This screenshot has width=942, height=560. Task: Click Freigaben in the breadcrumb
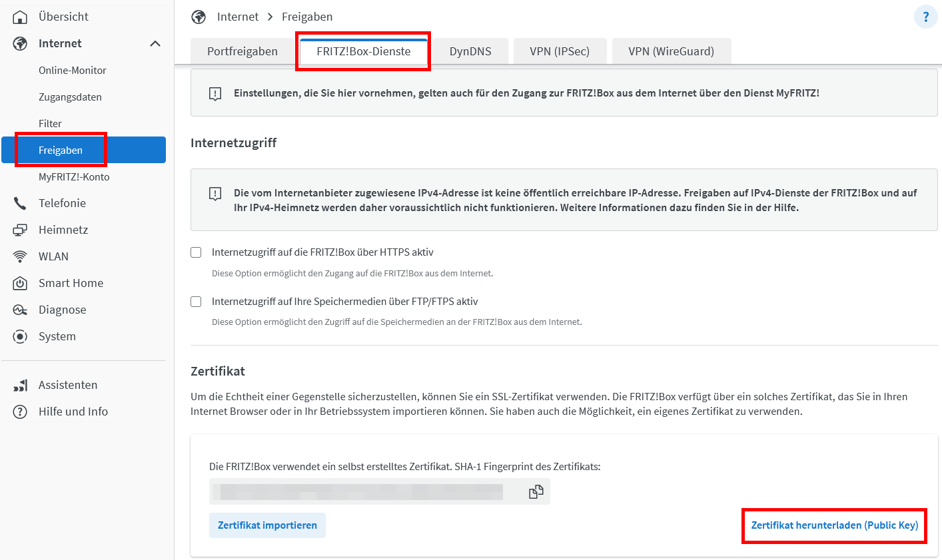point(307,17)
